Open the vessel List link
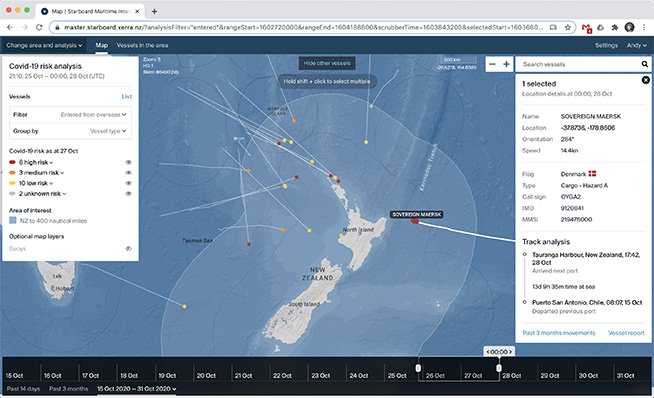This screenshot has width=654, height=398. pos(126,96)
